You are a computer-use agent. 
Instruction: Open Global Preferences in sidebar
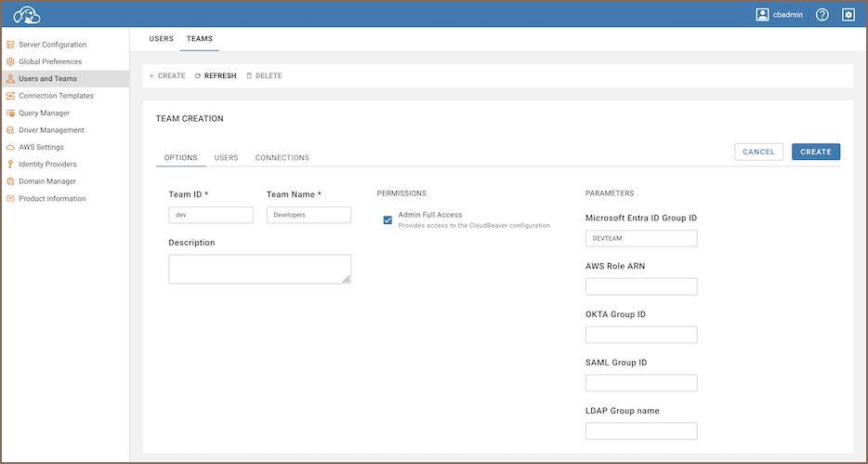pos(50,61)
